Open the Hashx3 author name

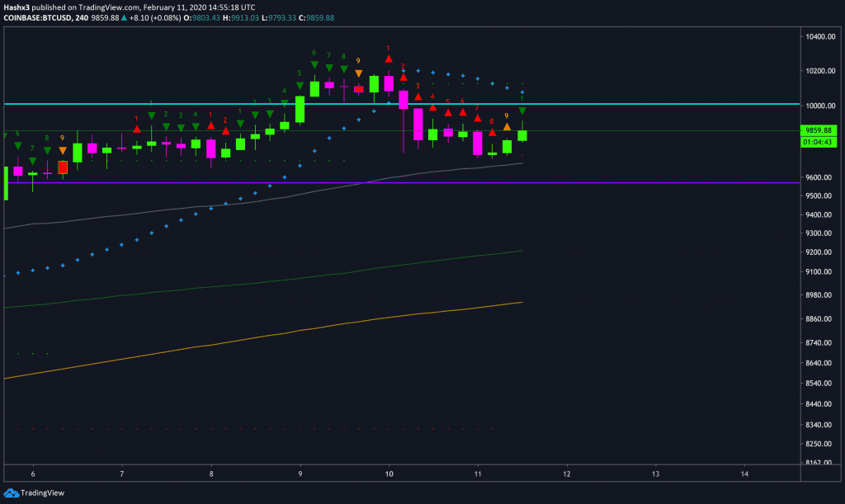[x=17, y=7]
